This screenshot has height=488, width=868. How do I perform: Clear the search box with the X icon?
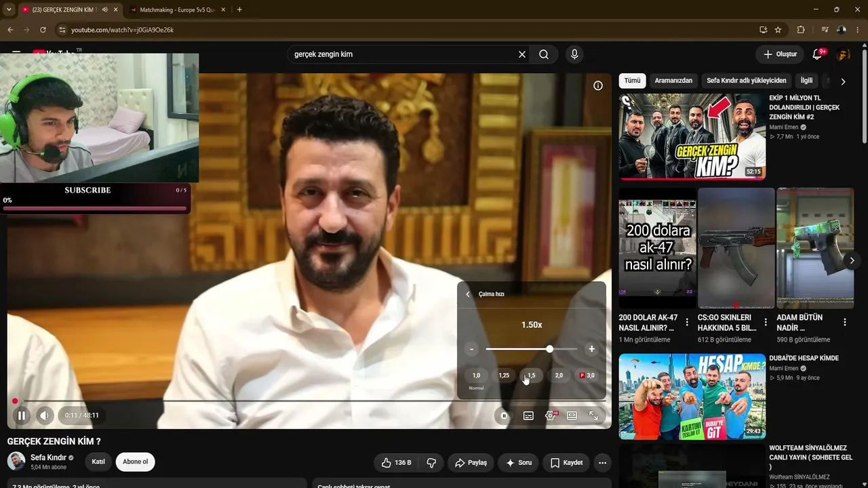click(x=522, y=54)
